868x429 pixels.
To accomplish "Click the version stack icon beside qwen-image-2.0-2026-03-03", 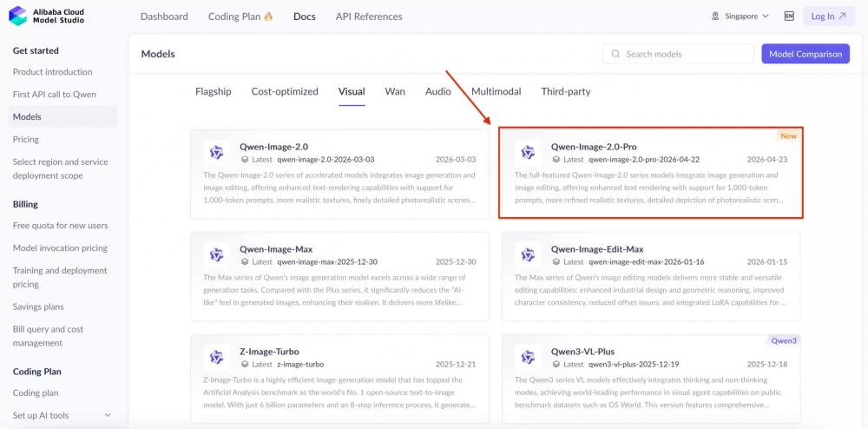I will 245,160.
